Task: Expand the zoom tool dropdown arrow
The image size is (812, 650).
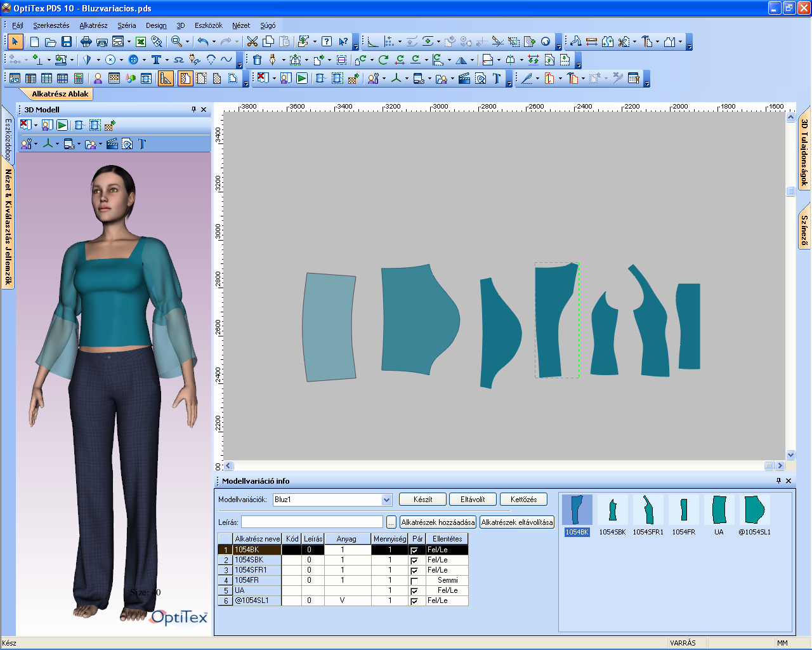Action: pos(188,42)
